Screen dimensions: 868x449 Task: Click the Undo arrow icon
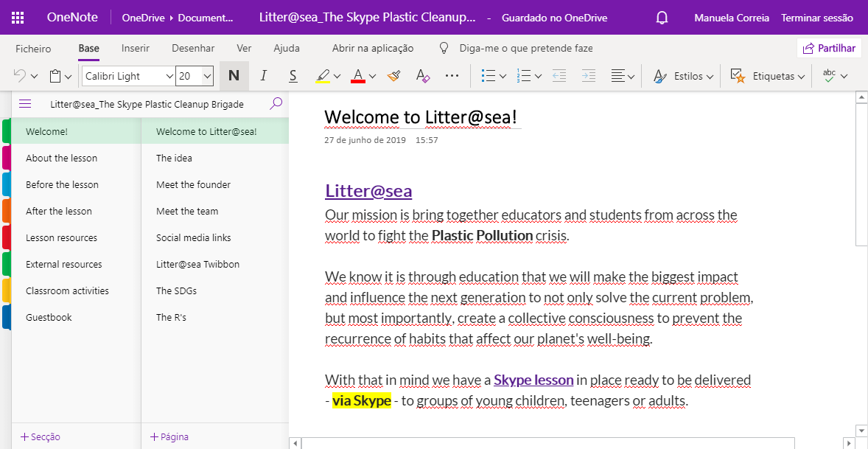[19, 76]
